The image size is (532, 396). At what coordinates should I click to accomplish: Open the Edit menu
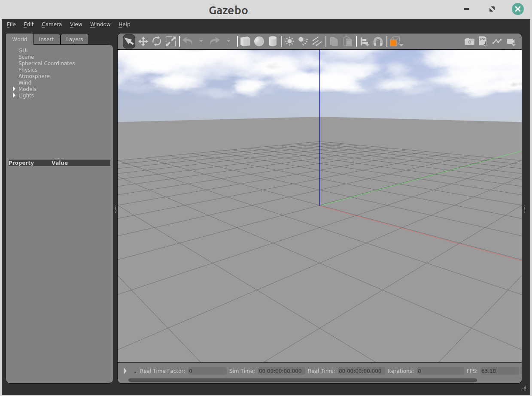(x=28, y=24)
